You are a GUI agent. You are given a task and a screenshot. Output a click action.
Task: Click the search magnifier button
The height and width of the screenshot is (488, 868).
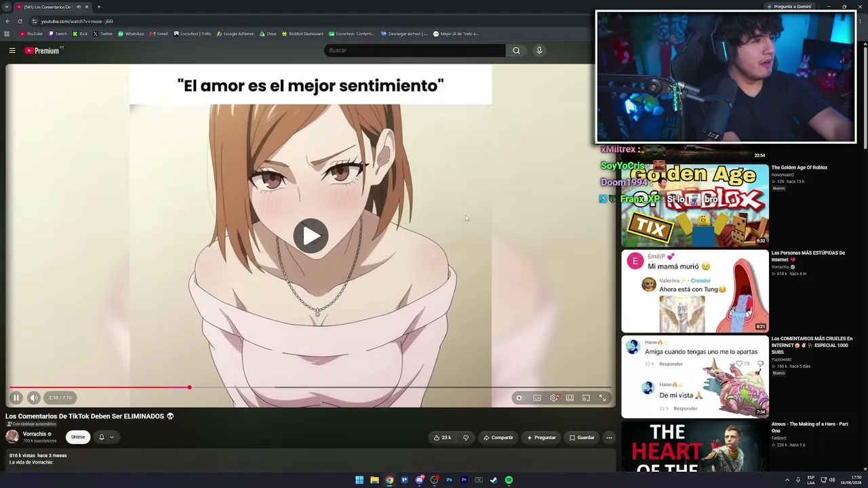tap(516, 50)
